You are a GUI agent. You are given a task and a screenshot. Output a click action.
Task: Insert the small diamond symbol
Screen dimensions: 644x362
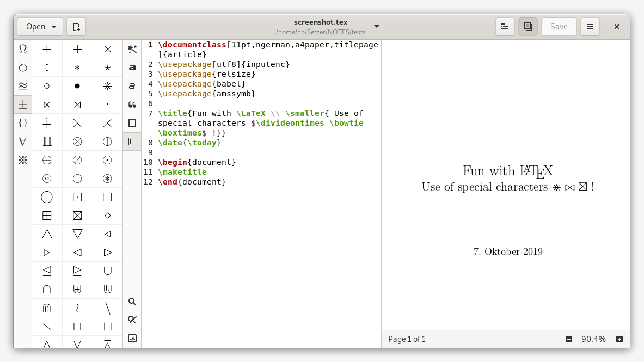click(x=108, y=216)
